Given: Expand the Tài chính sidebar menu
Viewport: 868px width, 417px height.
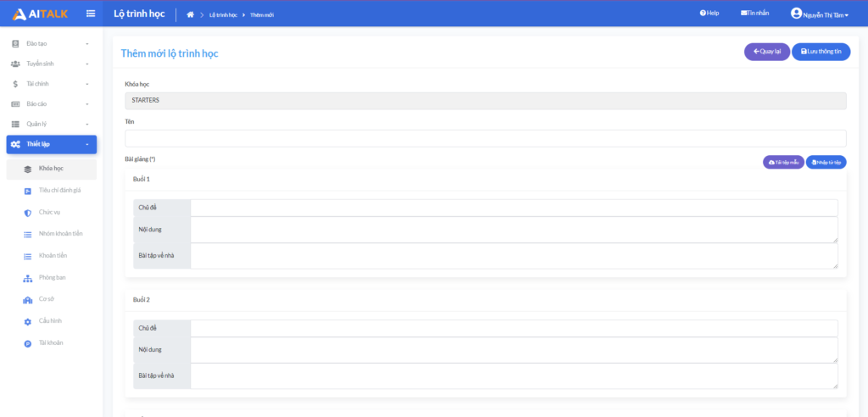Looking at the screenshot, I should pyautogui.click(x=51, y=84).
